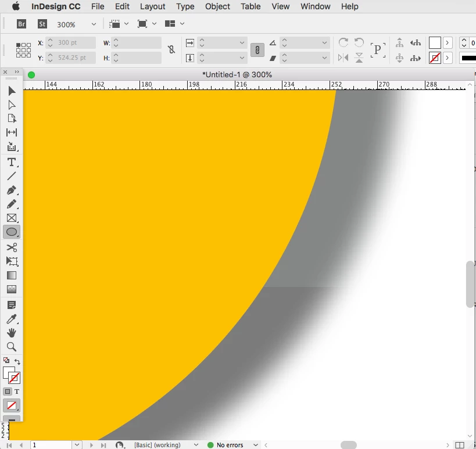The width and height of the screenshot is (476, 449).
Task: Open Scale Y Percentage dropdown
Action: click(242, 58)
